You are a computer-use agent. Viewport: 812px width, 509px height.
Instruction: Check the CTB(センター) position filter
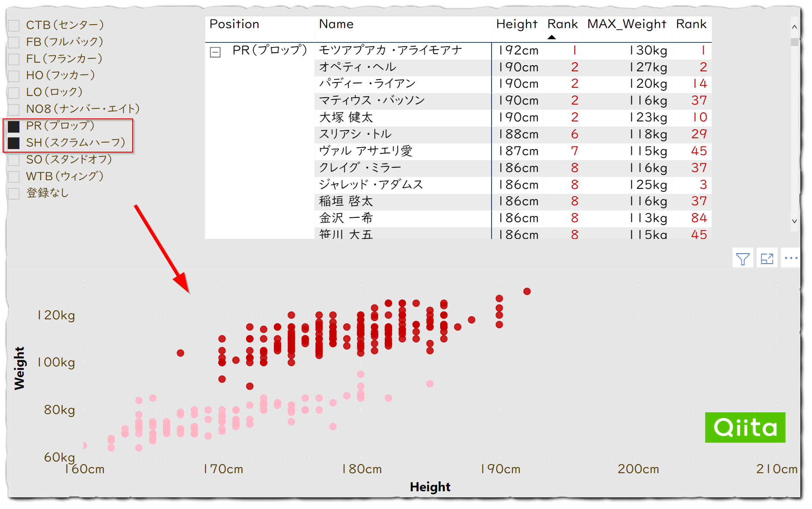click(14, 25)
